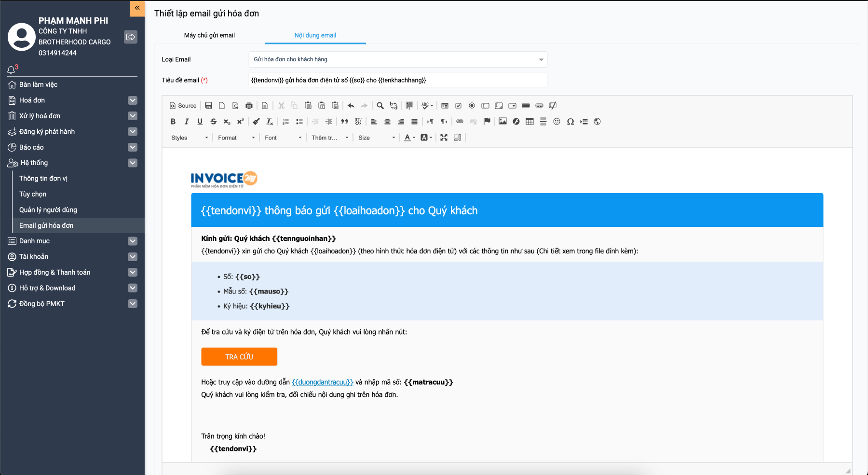Toggle Superscript formatting
This screenshot has height=475, width=868.
[240, 122]
